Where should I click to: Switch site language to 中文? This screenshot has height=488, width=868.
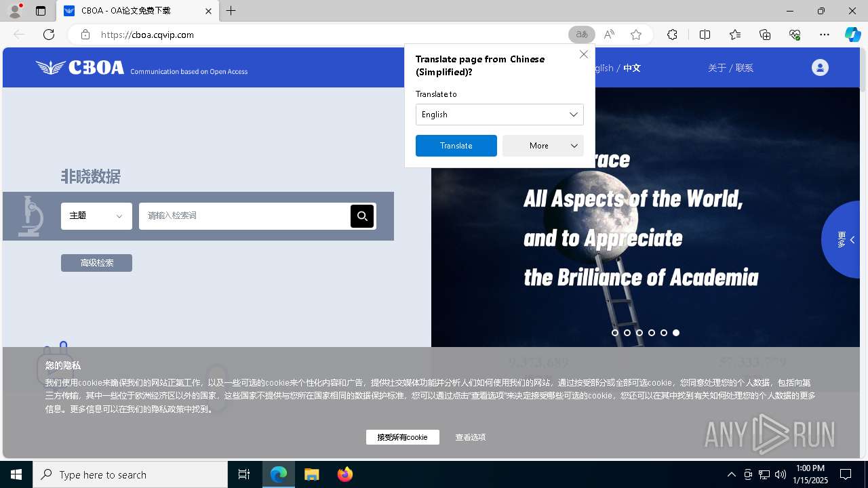point(632,68)
